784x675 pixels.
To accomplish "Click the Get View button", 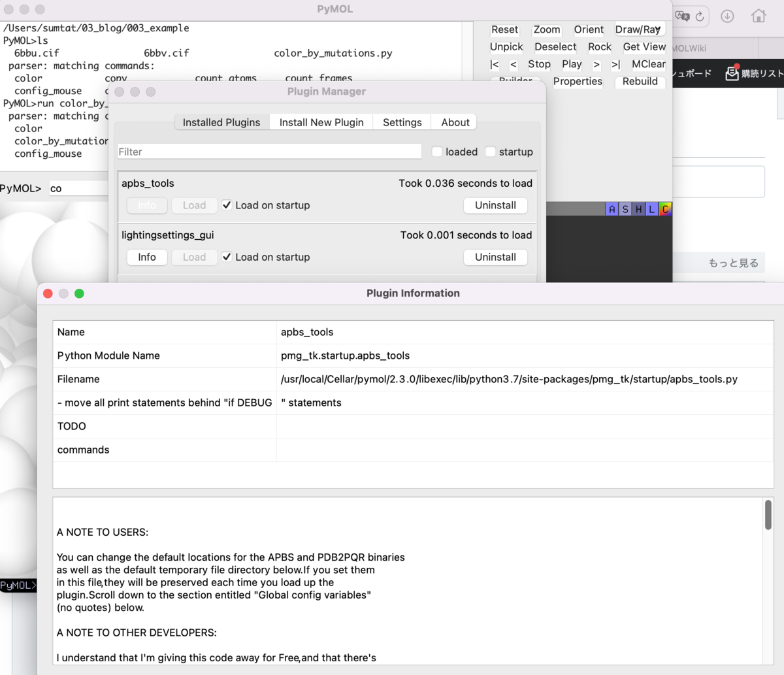I will [644, 47].
